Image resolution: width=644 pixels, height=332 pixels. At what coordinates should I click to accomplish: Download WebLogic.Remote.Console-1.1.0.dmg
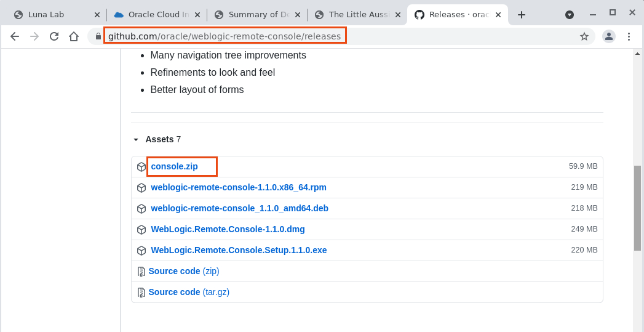[x=228, y=229]
